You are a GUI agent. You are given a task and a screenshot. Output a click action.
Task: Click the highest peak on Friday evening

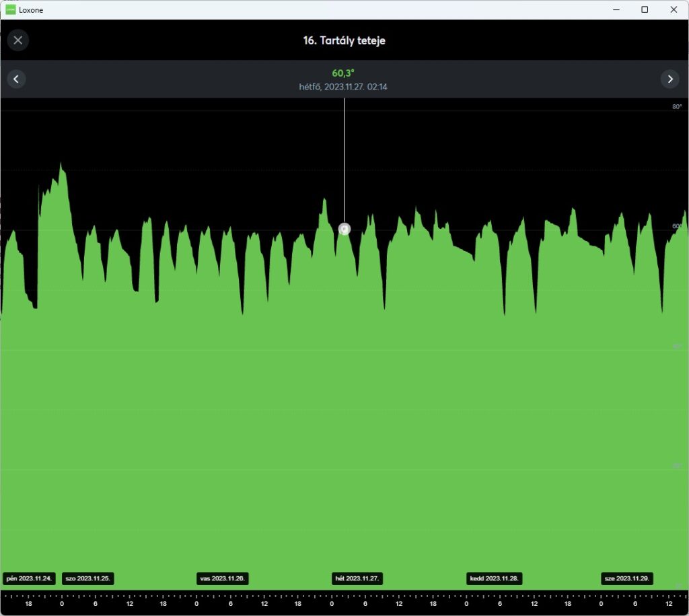[x=61, y=164]
